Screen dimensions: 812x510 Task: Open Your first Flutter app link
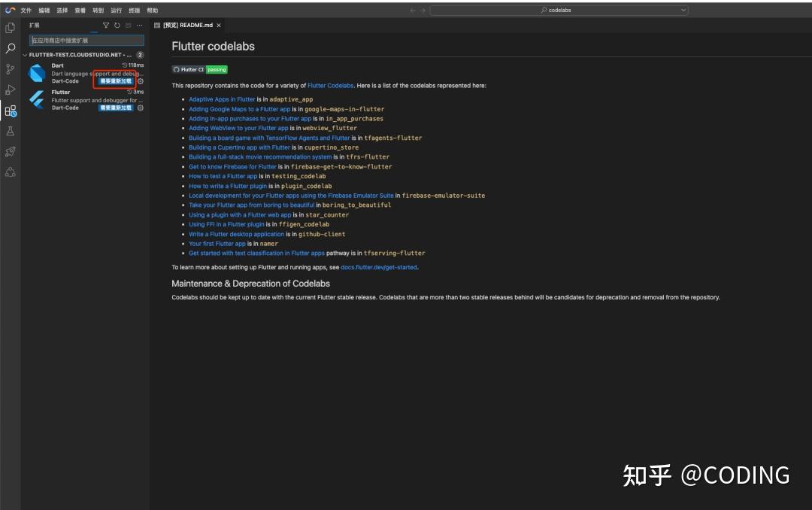tap(217, 244)
